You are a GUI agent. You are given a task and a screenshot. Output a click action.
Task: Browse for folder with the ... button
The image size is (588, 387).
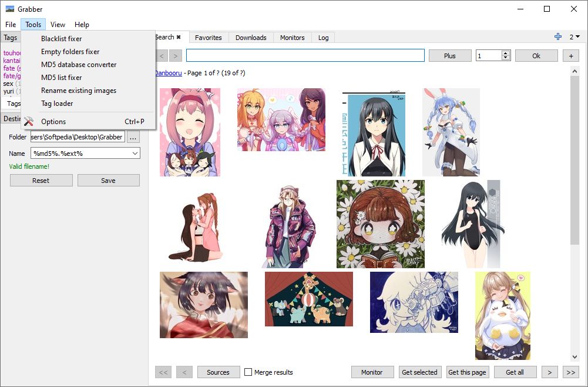[133, 138]
